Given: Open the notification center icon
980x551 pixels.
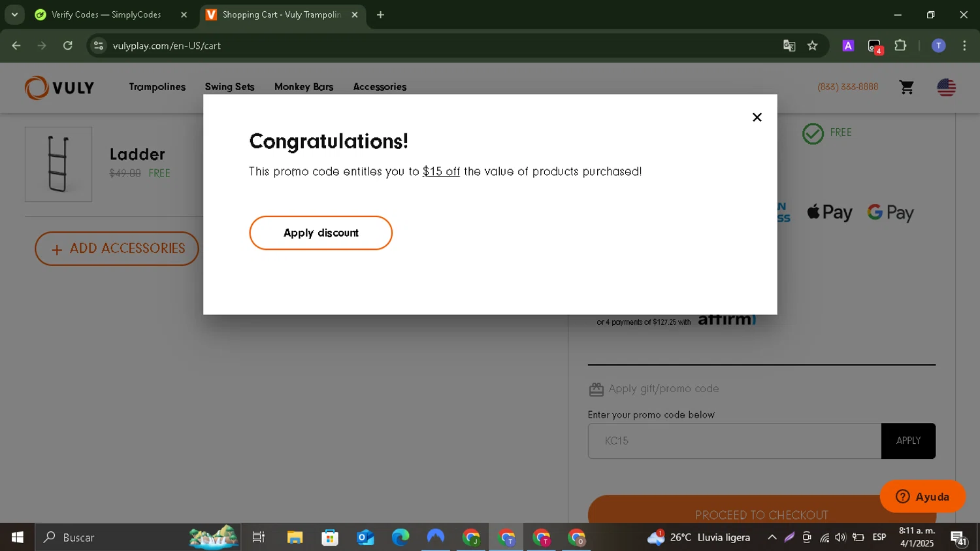Looking at the screenshot, I should (x=958, y=538).
